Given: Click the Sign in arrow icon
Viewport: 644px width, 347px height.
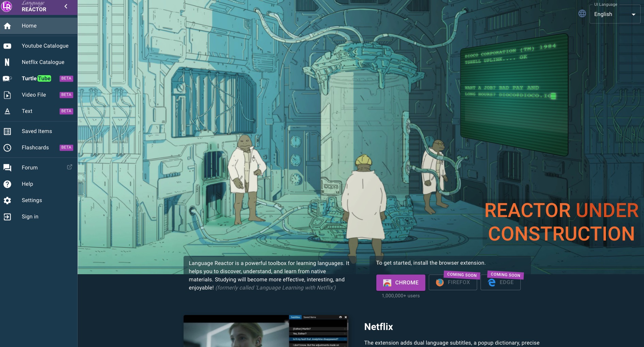Looking at the screenshot, I should point(7,217).
